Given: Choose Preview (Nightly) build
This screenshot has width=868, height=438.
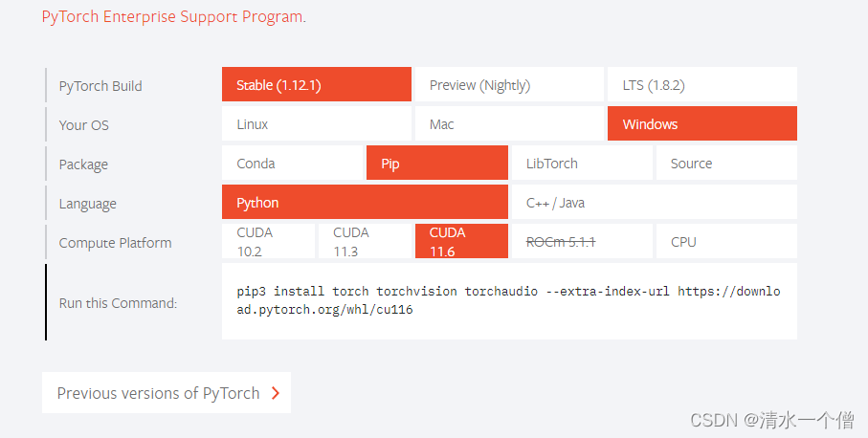Looking at the screenshot, I should [x=509, y=84].
